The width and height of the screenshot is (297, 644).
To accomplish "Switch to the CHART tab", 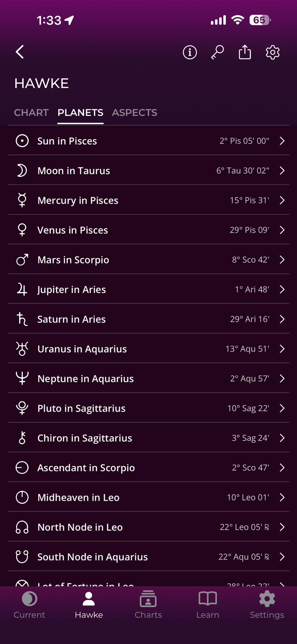I will 31,113.
